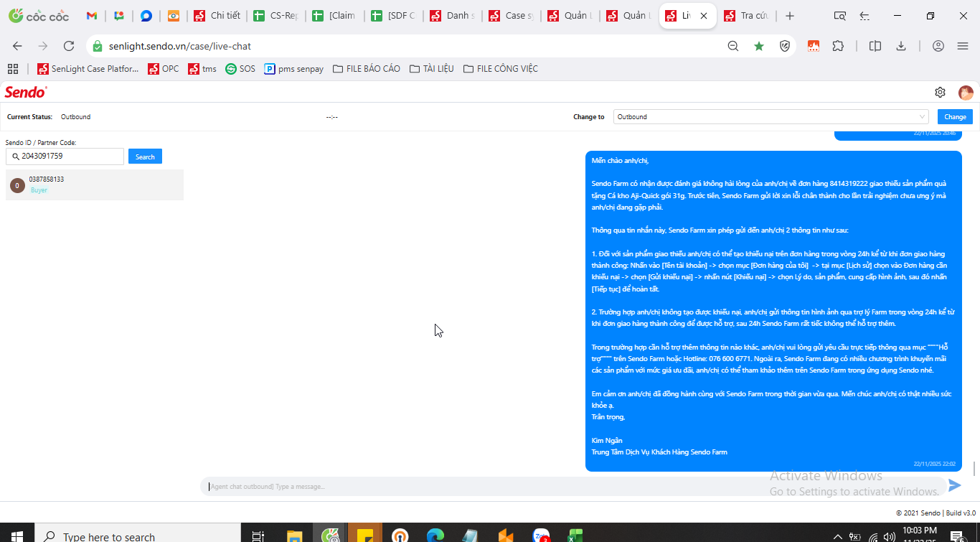Bookmark this page with the star icon
Screen dimensions: 980x542
(x=759, y=46)
